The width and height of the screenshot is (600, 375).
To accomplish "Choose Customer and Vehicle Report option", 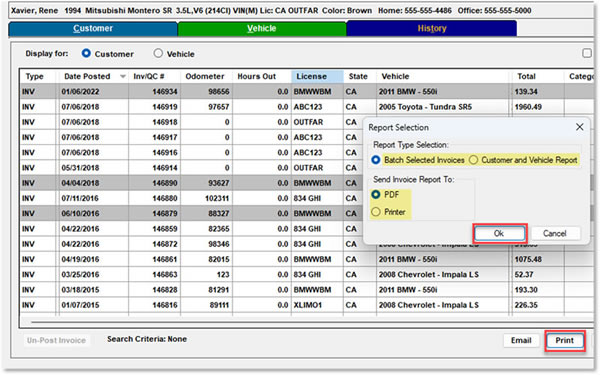I will click(x=524, y=160).
